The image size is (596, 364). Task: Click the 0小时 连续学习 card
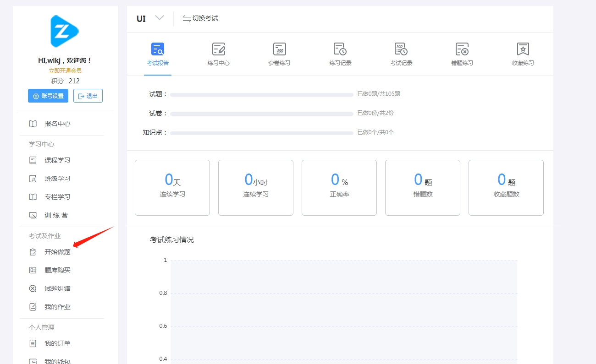[x=256, y=188]
